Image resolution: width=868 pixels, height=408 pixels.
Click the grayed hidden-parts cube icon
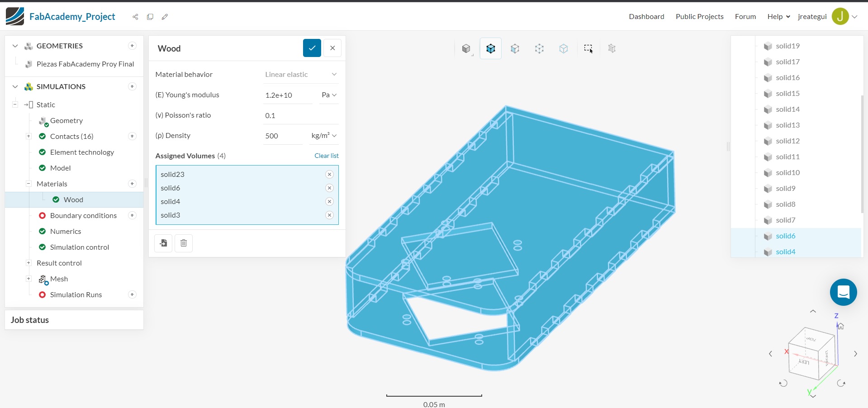click(x=612, y=48)
